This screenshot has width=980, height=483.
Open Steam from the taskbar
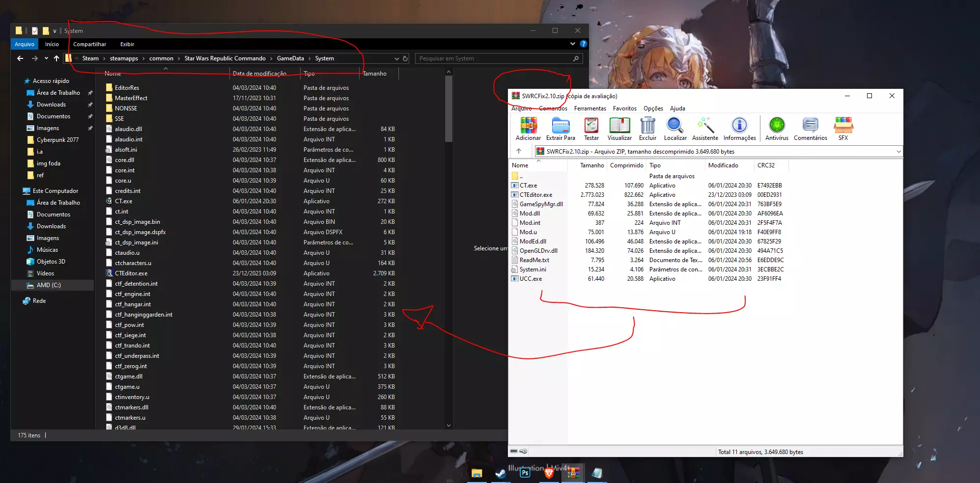coord(501,473)
